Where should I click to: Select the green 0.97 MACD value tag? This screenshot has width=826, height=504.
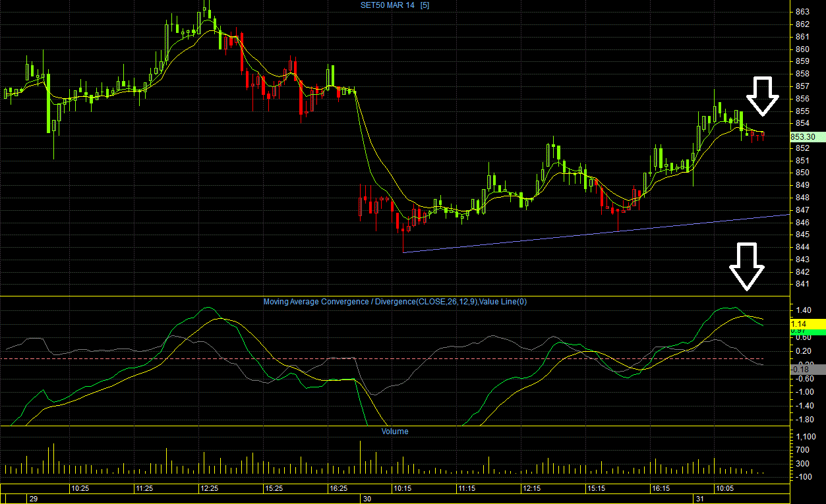click(x=807, y=331)
